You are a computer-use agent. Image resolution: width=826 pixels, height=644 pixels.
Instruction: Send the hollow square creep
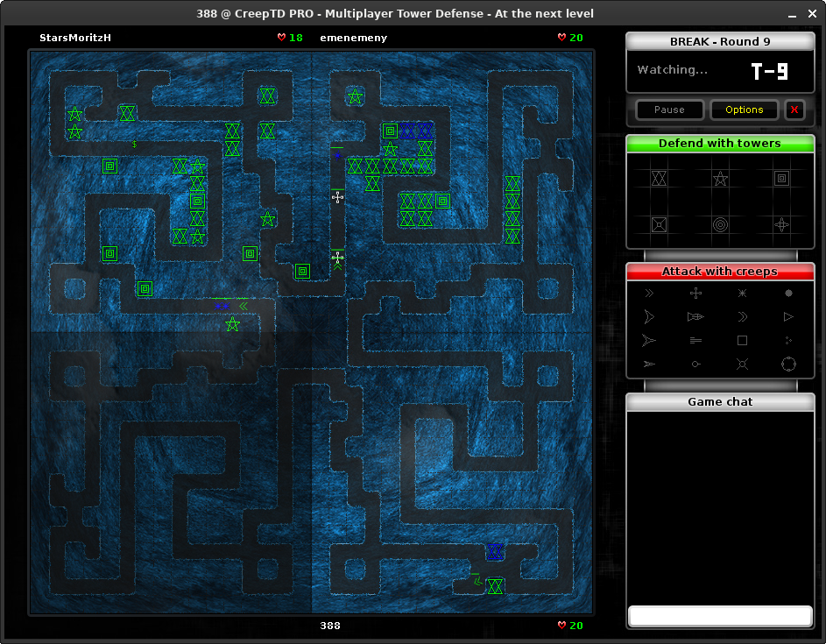[x=742, y=340]
